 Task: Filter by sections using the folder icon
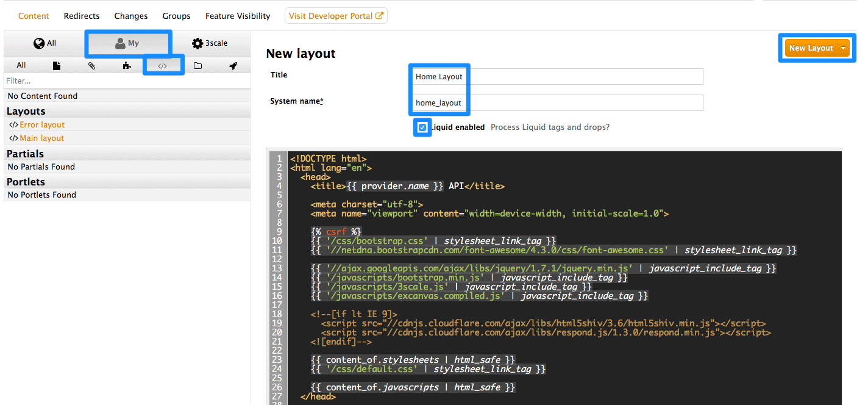(x=197, y=66)
